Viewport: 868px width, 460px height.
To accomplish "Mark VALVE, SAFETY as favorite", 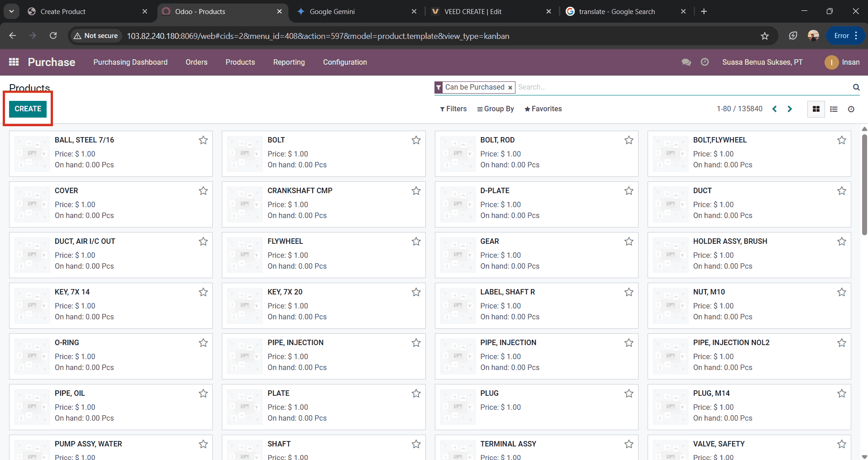I will click(841, 444).
